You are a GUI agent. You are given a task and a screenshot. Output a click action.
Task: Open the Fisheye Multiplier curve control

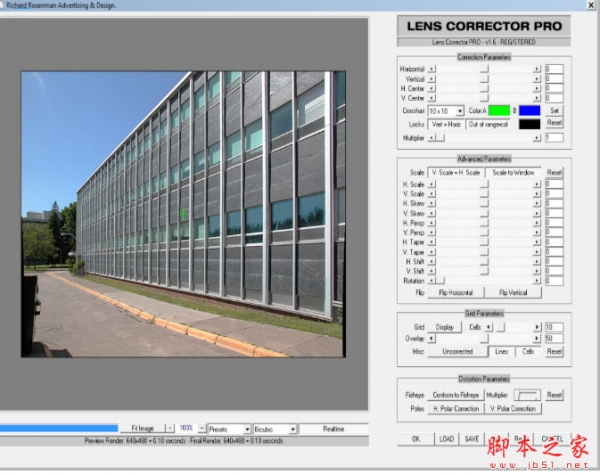(x=527, y=395)
